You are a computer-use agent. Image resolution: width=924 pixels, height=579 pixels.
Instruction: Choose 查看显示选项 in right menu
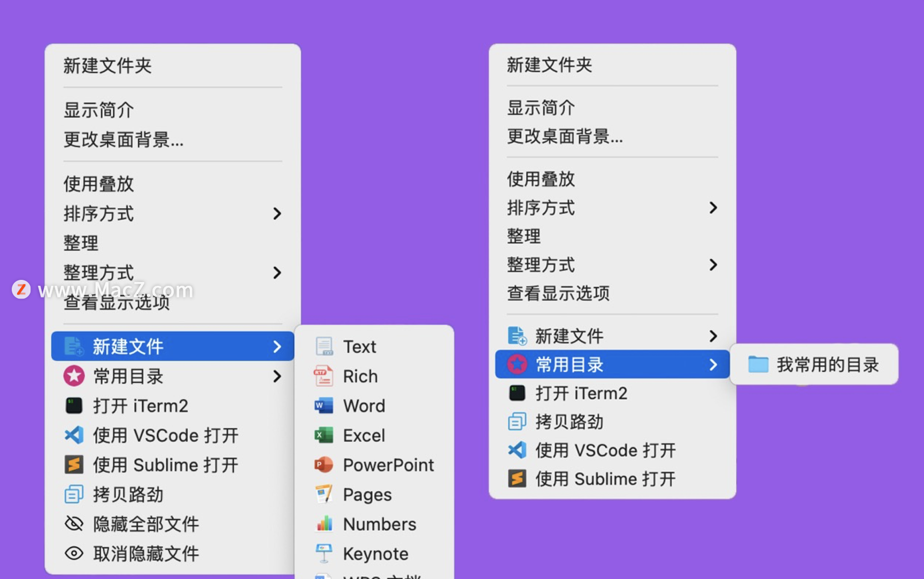[558, 293]
